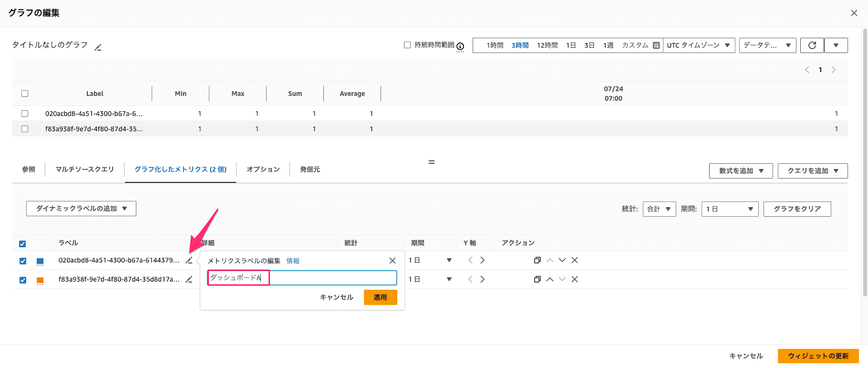Switch to the Source tab
Screen dimensions: 868x368
click(x=310, y=169)
